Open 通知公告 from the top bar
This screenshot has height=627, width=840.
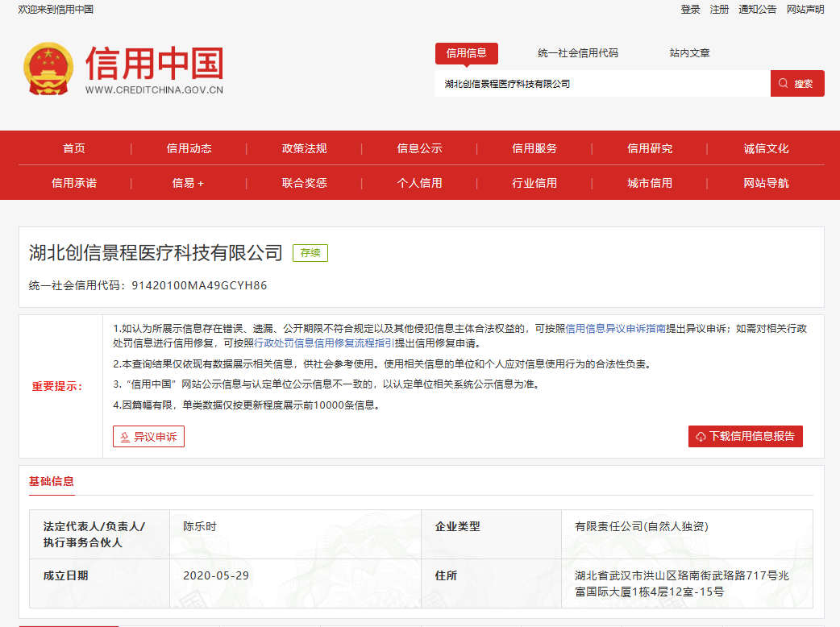click(756, 10)
